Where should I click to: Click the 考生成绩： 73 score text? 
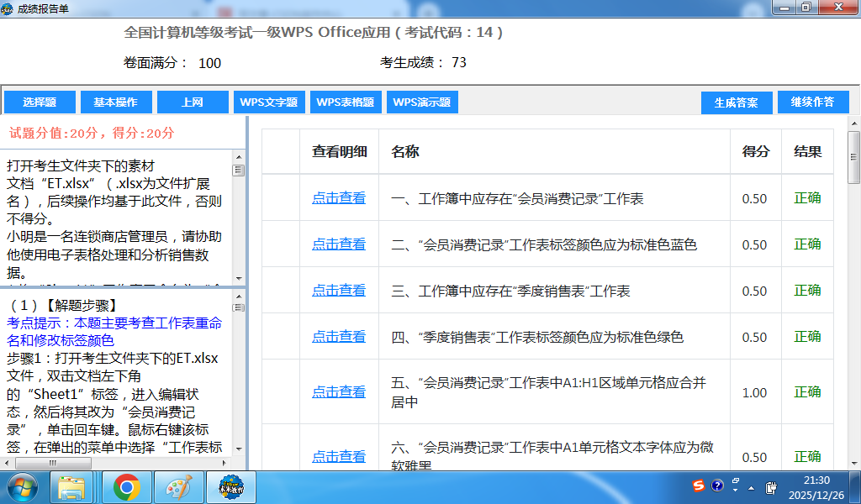pyautogui.click(x=424, y=62)
